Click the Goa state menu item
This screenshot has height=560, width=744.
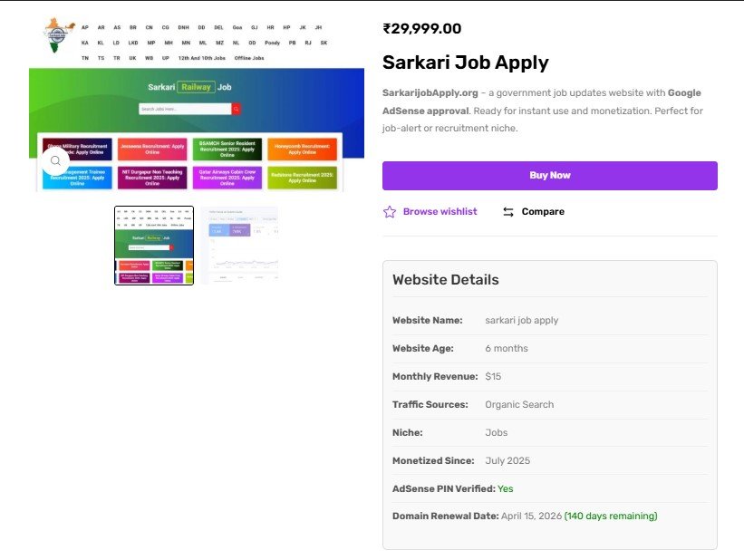237,28
